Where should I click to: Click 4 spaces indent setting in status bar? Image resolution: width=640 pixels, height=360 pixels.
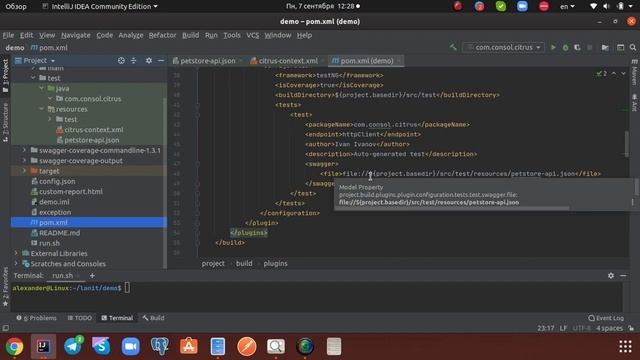click(609, 328)
